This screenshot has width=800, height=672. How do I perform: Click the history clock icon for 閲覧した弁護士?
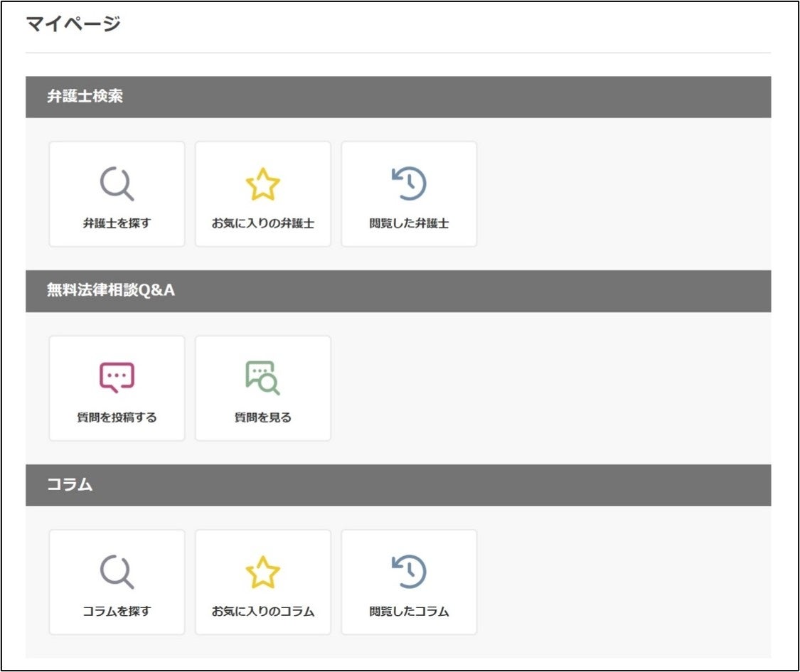[409, 183]
